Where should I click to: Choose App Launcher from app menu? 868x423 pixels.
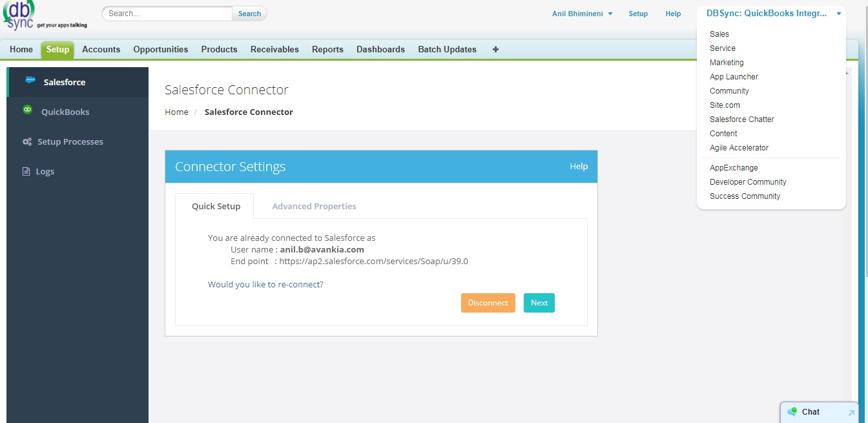coord(734,77)
